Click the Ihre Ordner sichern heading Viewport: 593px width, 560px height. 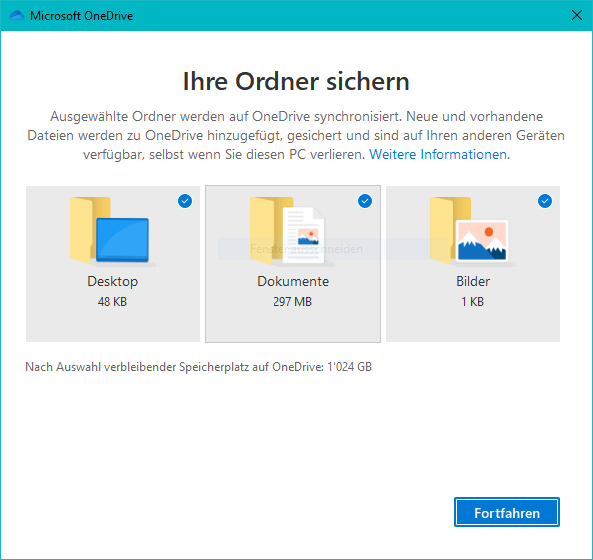[x=296, y=81]
